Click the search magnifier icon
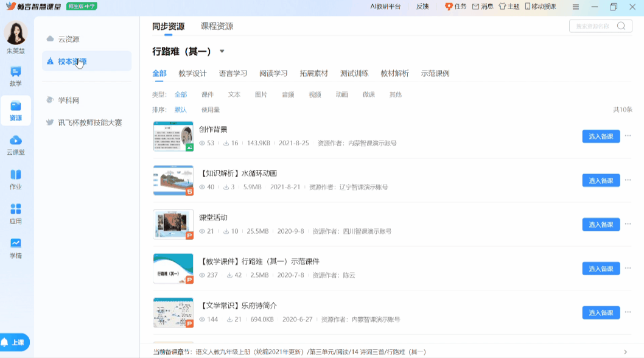644x358 pixels. coord(621,26)
